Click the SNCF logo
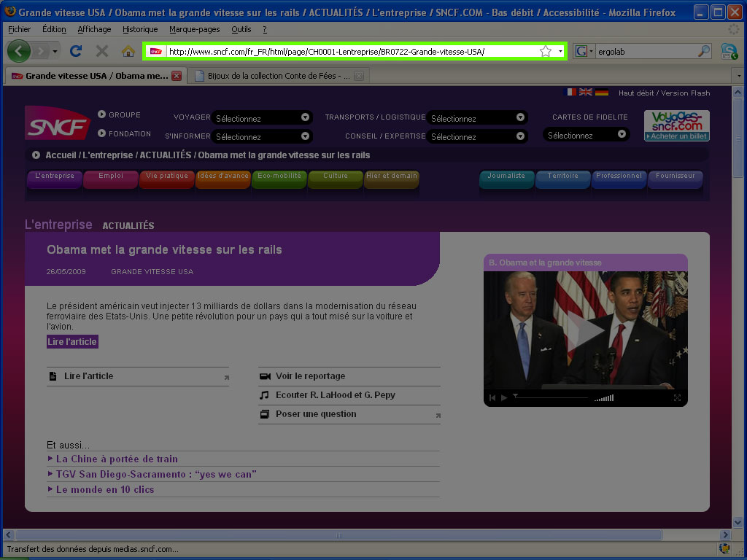The height and width of the screenshot is (560, 747). coord(57,122)
